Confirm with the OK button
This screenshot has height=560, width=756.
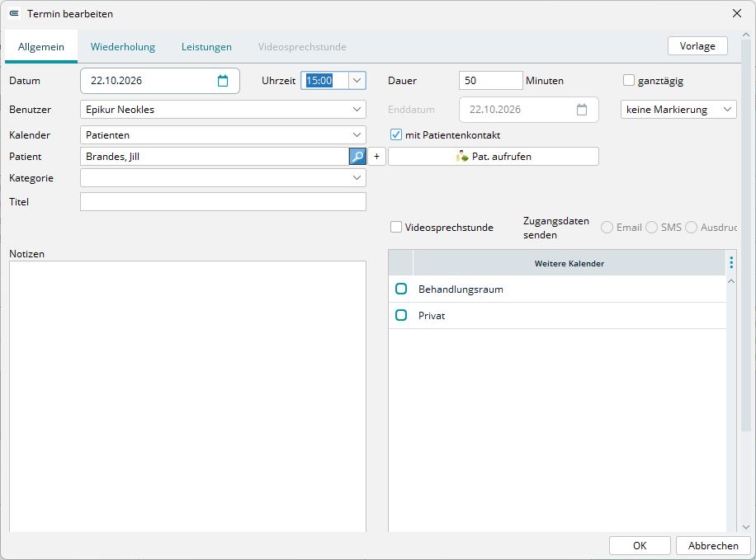coord(640,545)
